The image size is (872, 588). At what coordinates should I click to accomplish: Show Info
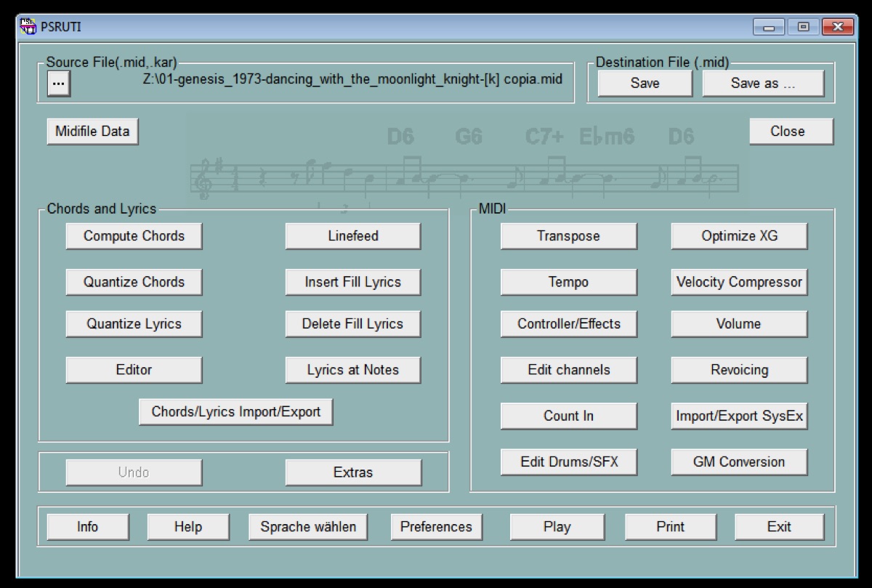[x=88, y=527]
